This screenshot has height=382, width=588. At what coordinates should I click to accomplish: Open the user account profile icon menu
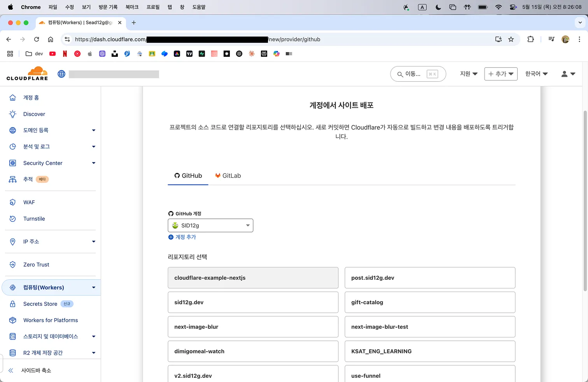(x=568, y=74)
